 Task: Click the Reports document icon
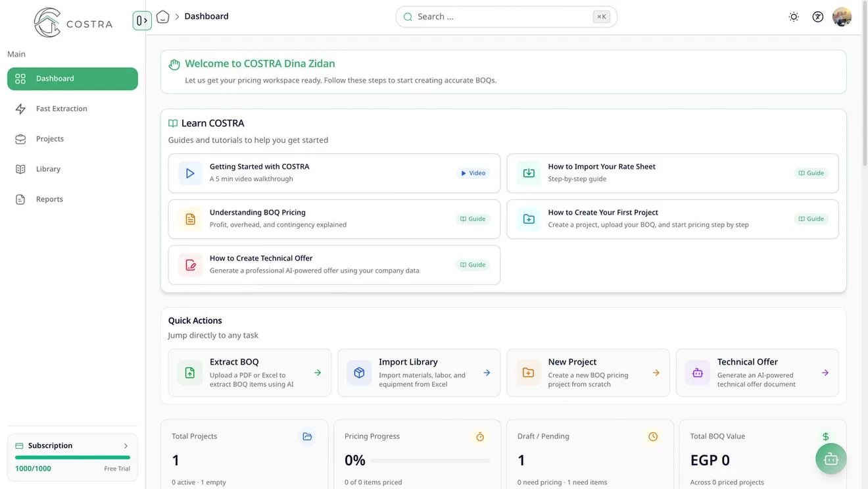(x=20, y=200)
